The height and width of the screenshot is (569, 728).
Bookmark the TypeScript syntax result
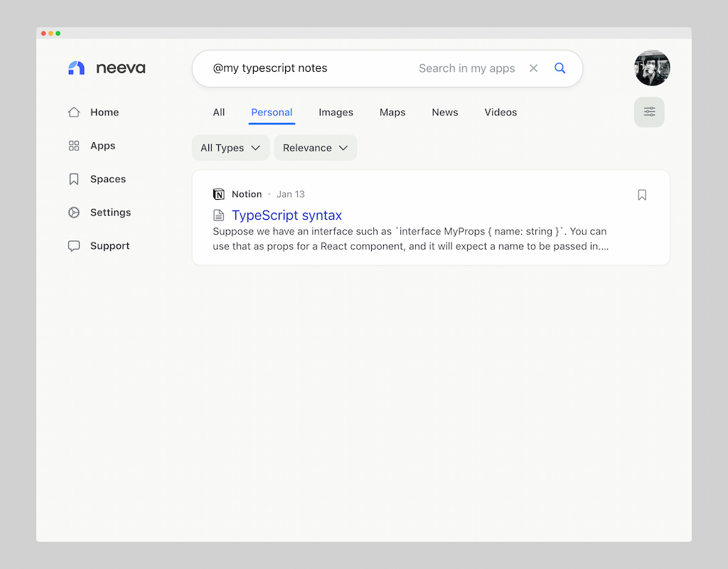tap(642, 195)
